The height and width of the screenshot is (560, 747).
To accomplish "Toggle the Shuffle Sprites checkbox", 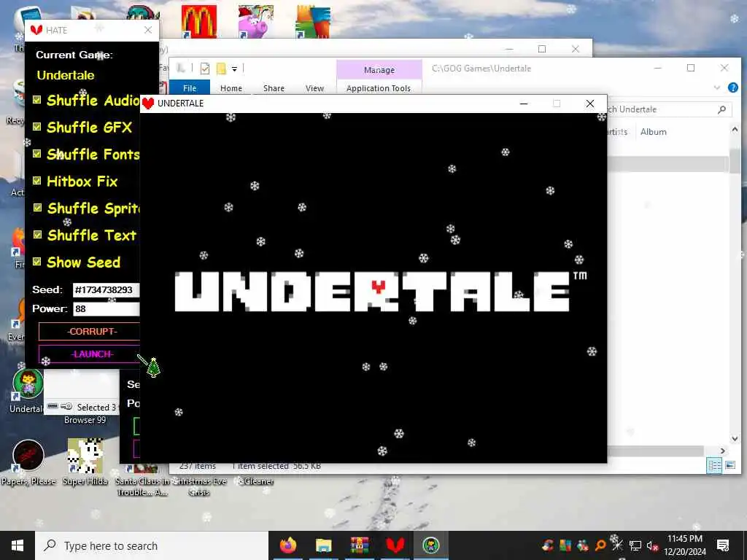I will tap(36, 208).
